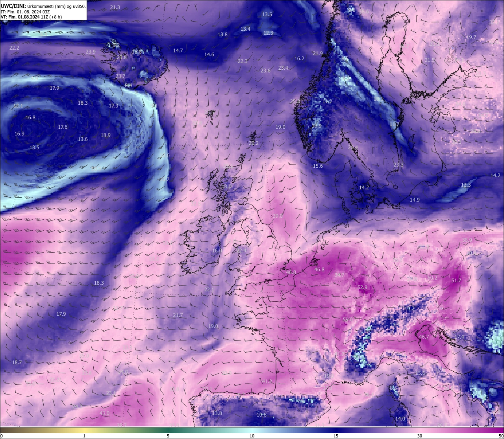Click the VT valid time line 11Z
Image resolution: width=504 pixels, height=439 pixels.
(x=31, y=17)
